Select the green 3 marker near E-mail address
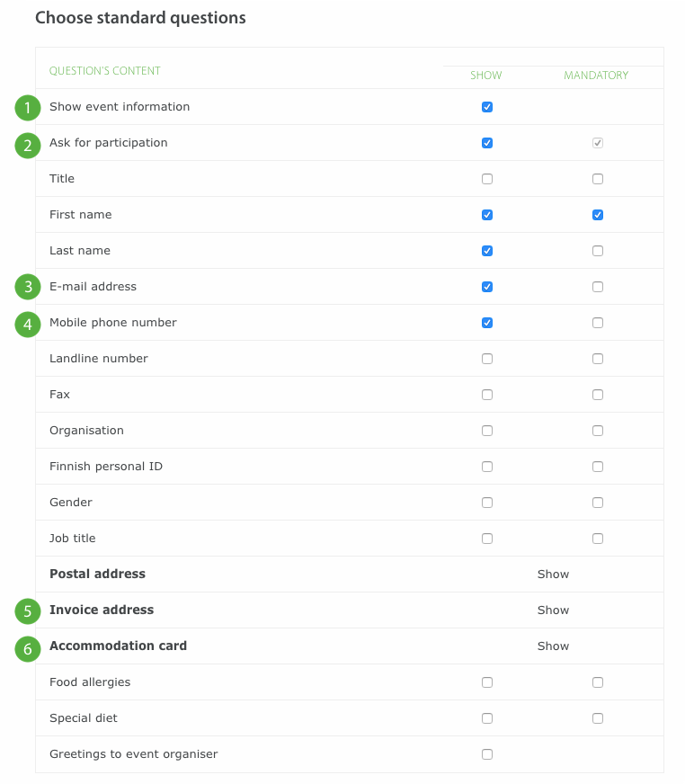The width and height of the screenshot is (685, 784). point(27,287)
